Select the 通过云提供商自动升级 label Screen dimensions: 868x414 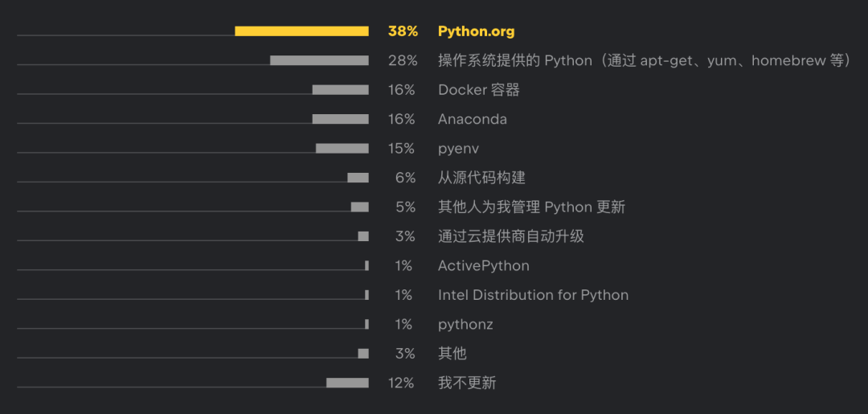click(x=511, y=236)
